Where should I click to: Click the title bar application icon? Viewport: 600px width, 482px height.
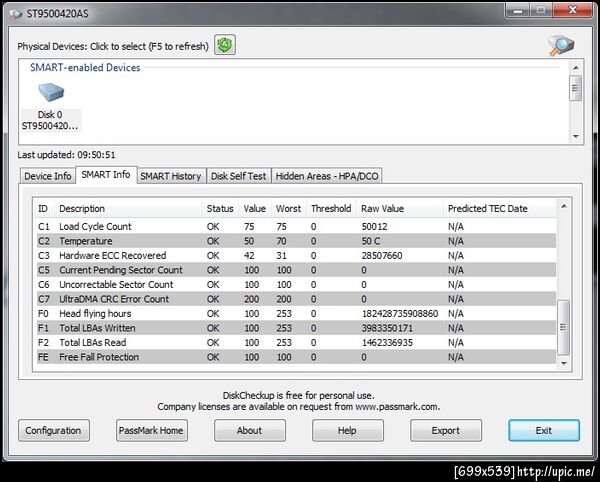(16, 14)
